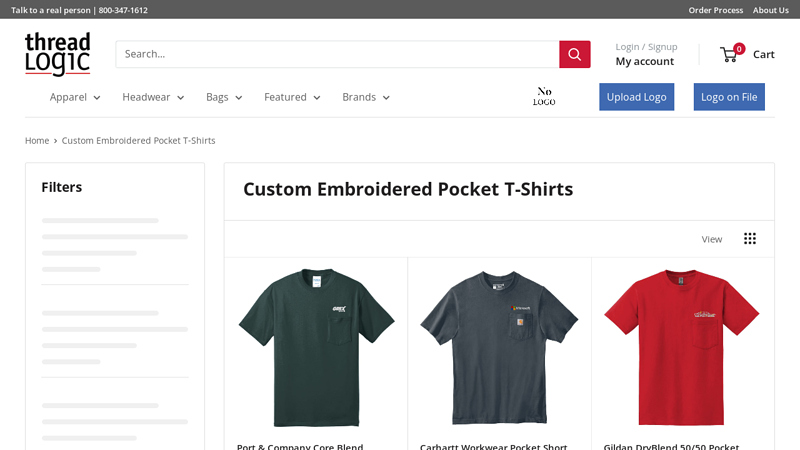800x450 pixels.
Task: Click the Port & Company Core Blend title
Action: [300, 446]
